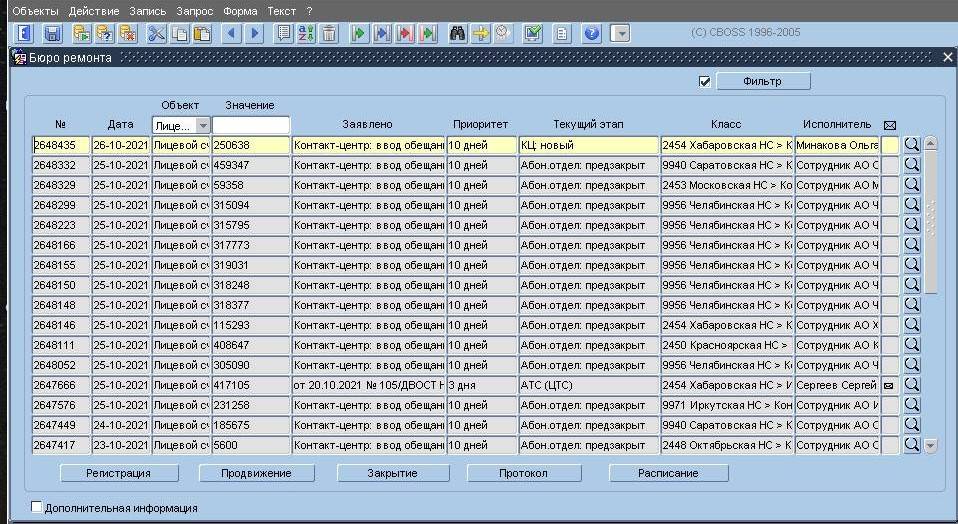Viewport: 958px width, 524px height.
Task: Click the clock icon in toolbar
Action: (503, 33)
